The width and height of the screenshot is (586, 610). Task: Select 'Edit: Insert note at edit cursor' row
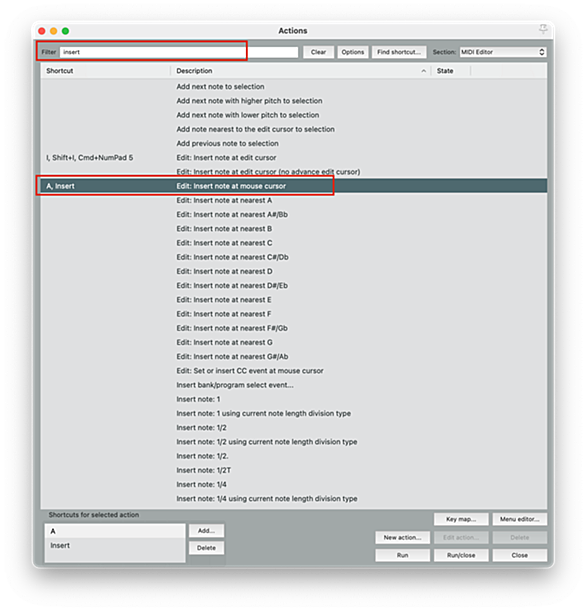point(294,158)
